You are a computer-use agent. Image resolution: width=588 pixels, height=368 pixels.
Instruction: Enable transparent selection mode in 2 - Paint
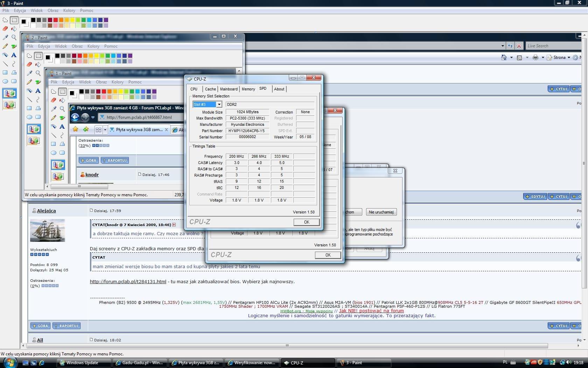34,141
